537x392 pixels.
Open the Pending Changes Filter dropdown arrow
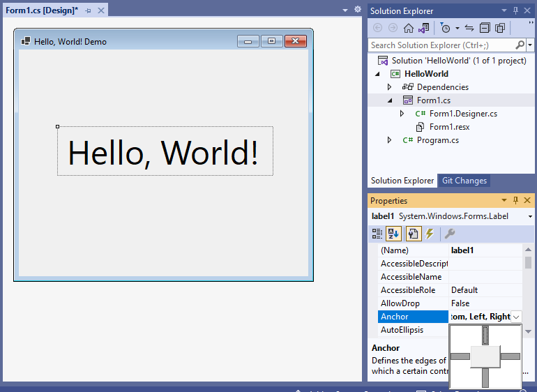tap(457, 28)
